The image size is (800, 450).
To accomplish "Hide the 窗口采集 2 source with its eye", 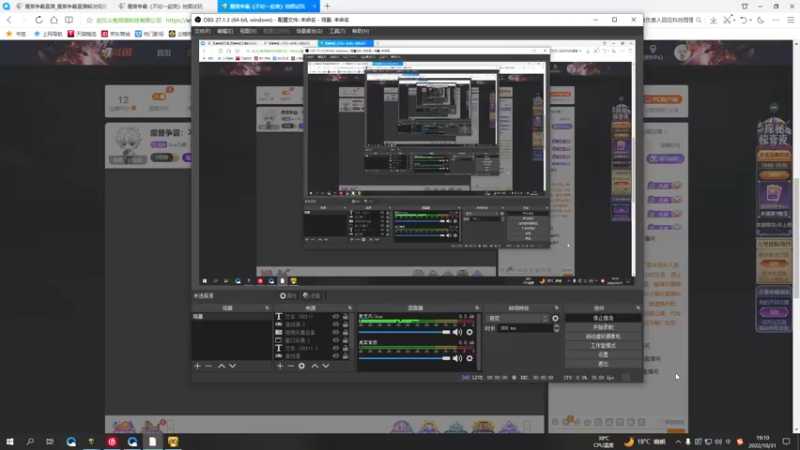I will coord(335,340).
